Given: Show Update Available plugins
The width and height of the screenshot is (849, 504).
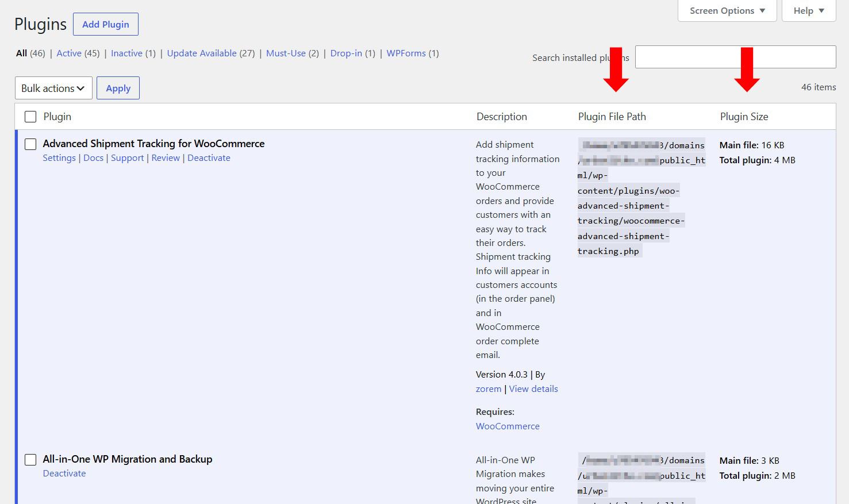Looking at the screenshot, I should (x=202, y=53).
